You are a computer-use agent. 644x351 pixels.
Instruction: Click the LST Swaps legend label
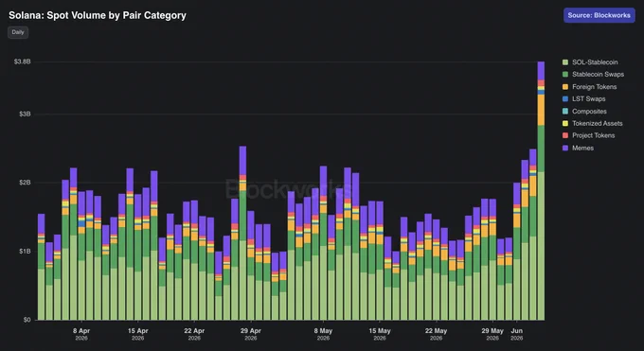pyautogui.click(x=588, y=99)
